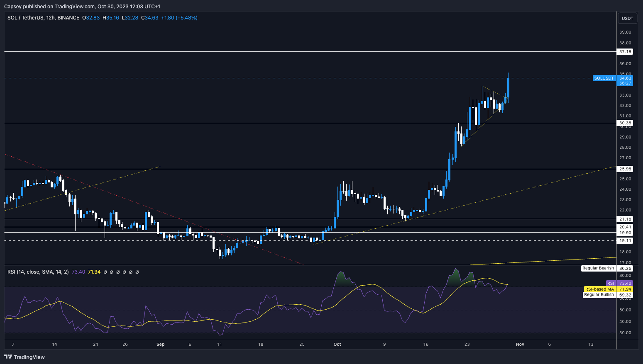Click the TradingView logo icon
643x364 pixels.
click(8, 357)
